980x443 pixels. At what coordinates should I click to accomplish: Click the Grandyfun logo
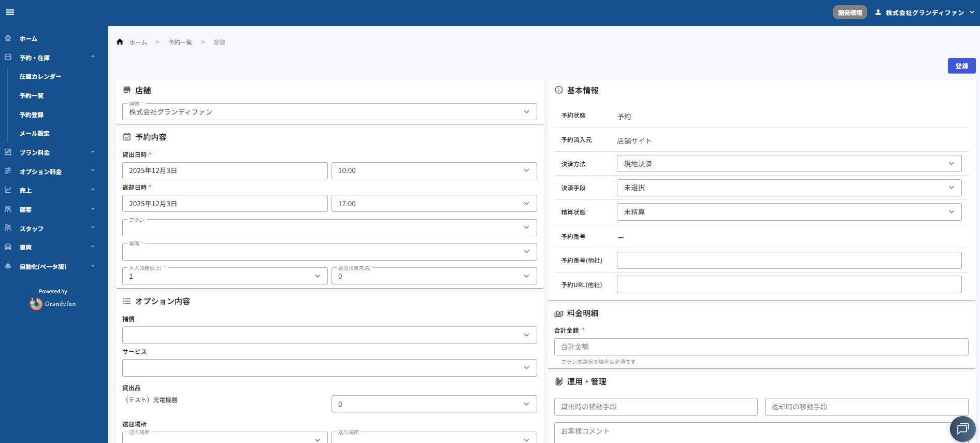[53, 304]
